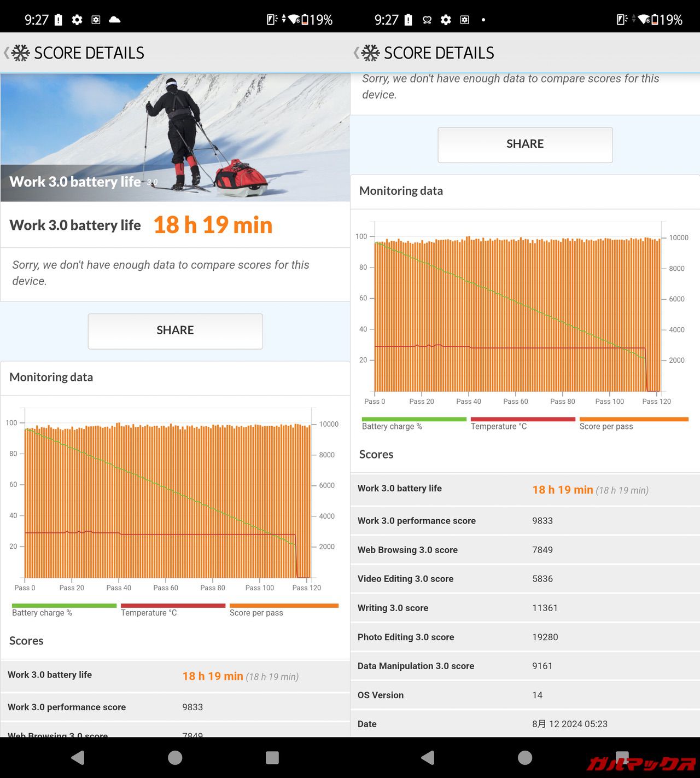The height and width of the screenshot is (778, 700).
Task: Tap cloud icon in left status bar
Action: pyautogui.click(x=114, y=20)
